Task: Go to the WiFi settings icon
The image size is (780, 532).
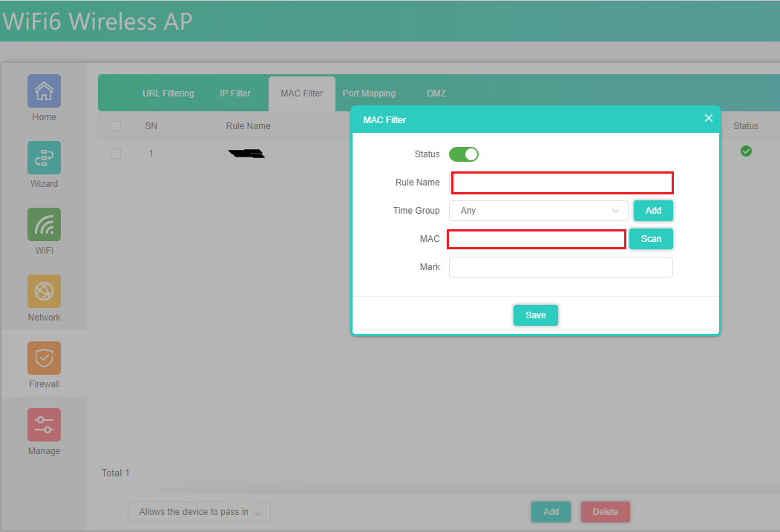Action: coord(44,225)
